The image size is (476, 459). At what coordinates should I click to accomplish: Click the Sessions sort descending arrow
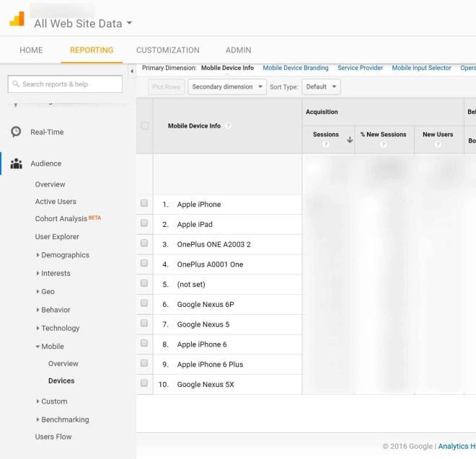pyautogui.click(x=350, y=140)
